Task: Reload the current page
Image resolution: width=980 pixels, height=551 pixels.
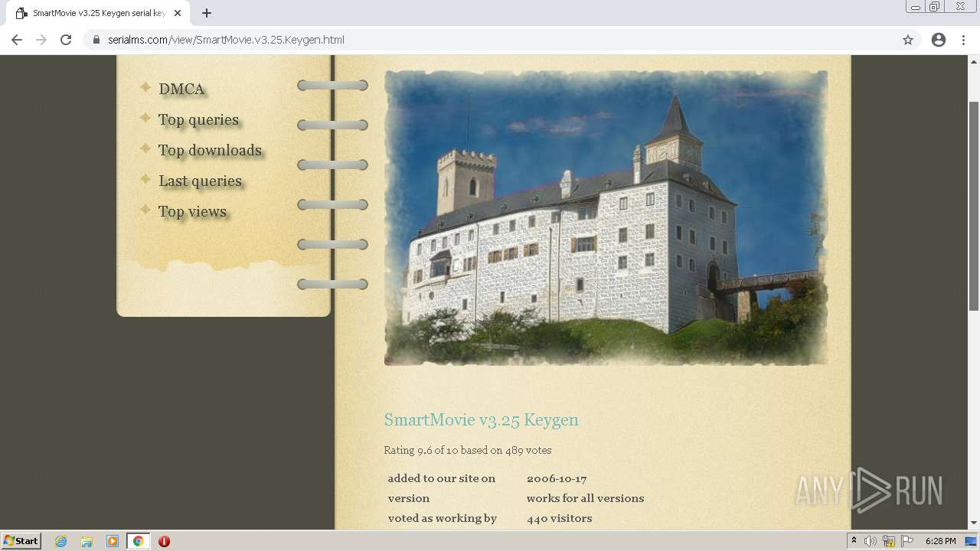Action: pyautogui.click(x=66, y=40)
